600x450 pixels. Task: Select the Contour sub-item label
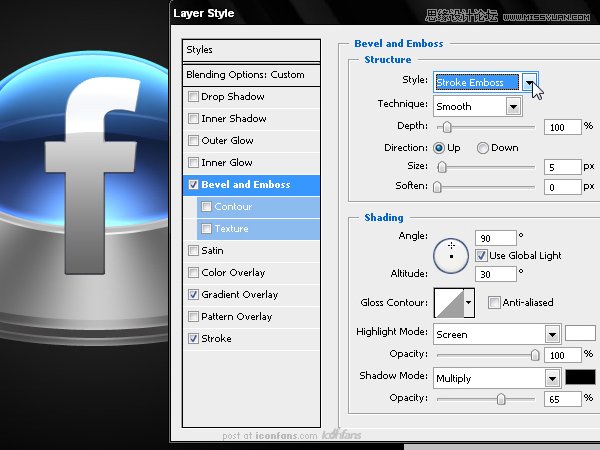[x=233, y=207]
